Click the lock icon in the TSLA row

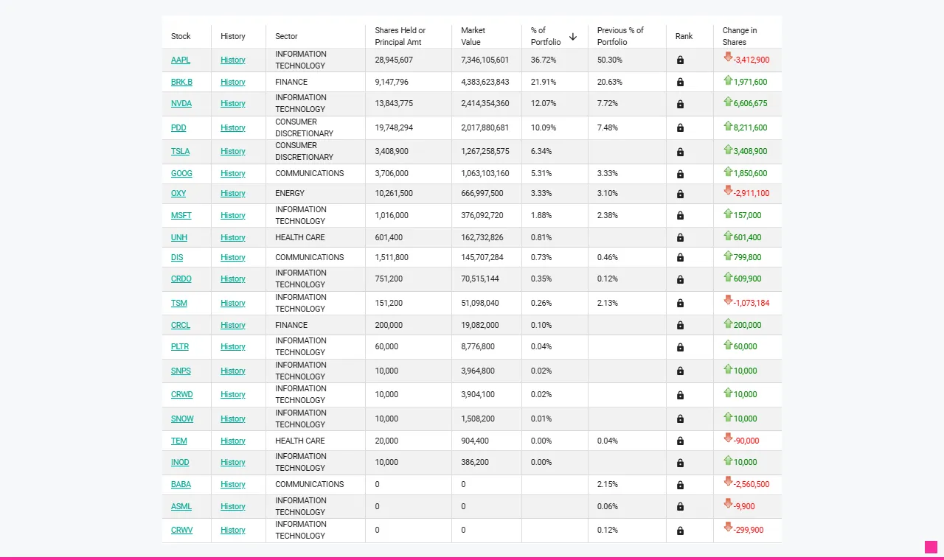[x=680, y=152]
